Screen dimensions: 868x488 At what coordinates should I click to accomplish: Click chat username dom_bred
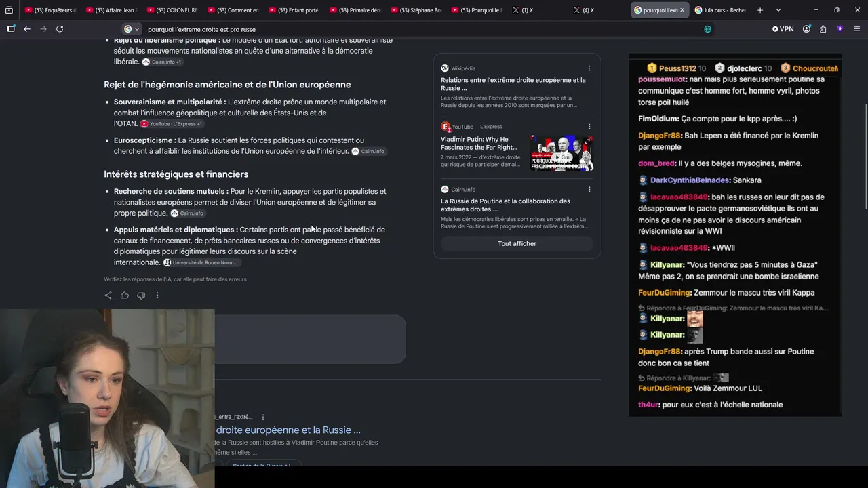click(x=656, y=163)
